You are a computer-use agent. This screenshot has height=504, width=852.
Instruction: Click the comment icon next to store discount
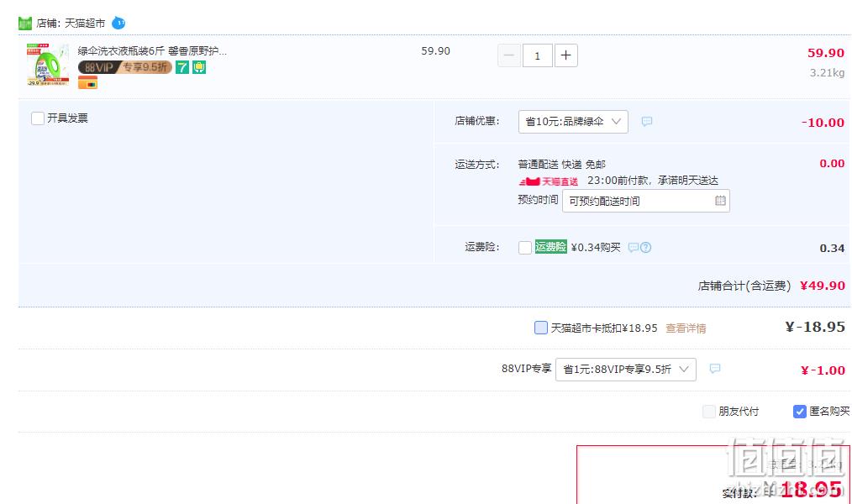click(647, 122)
